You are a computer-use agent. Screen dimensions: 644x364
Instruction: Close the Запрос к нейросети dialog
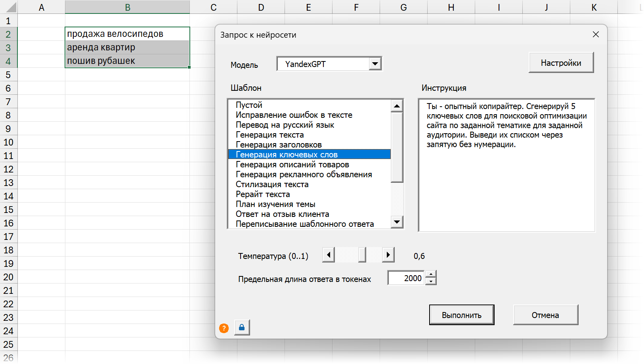(x=595, y=34)
